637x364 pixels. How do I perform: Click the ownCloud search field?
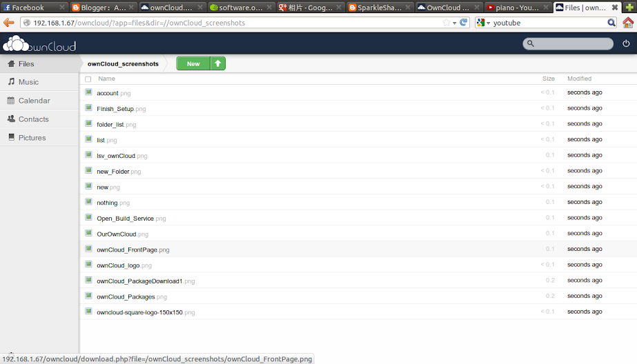(x=568, y=43)
